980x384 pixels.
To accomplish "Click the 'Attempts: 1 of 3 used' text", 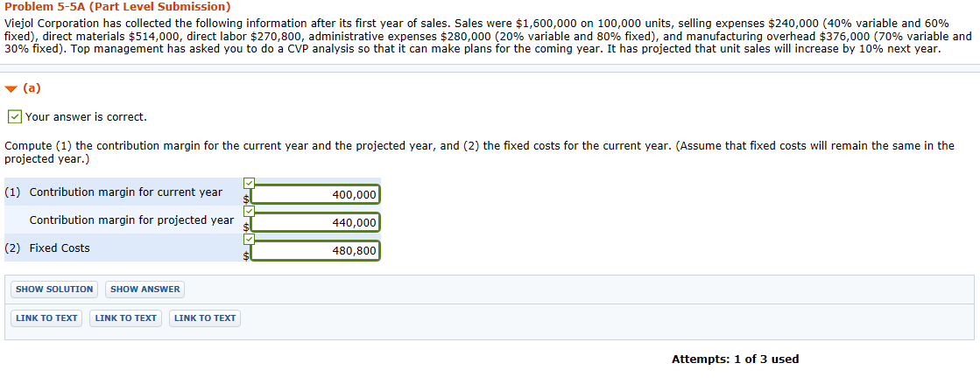I will pos(735,359).
